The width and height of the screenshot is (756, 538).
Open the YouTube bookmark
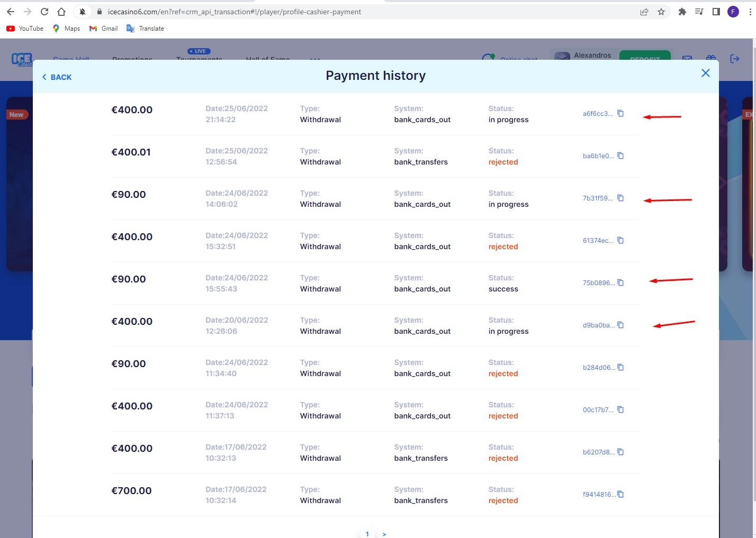click(25, 29)
